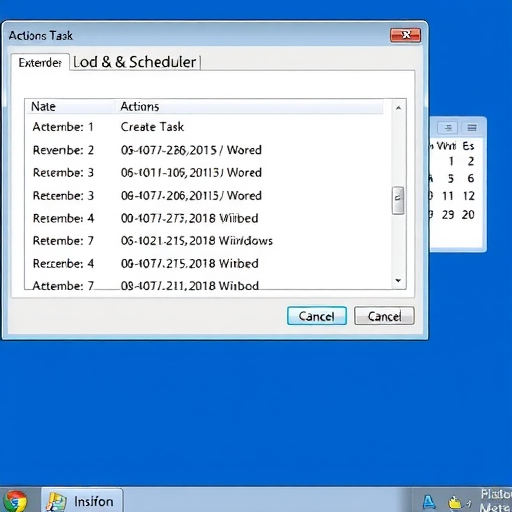
Task: Select the 'Revenbe: 2' row
Action: (x=208, y=150)
